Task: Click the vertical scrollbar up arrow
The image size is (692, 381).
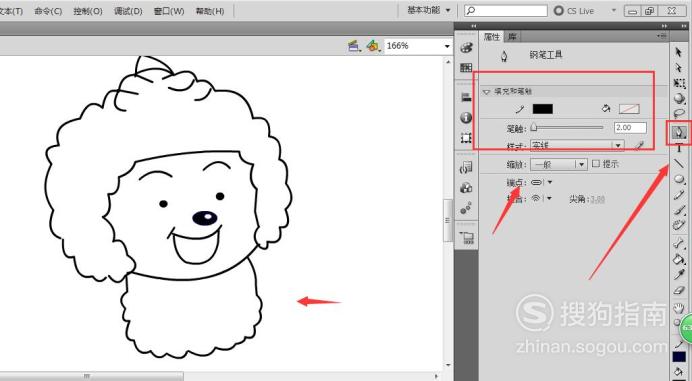Action: coord(448,62)
